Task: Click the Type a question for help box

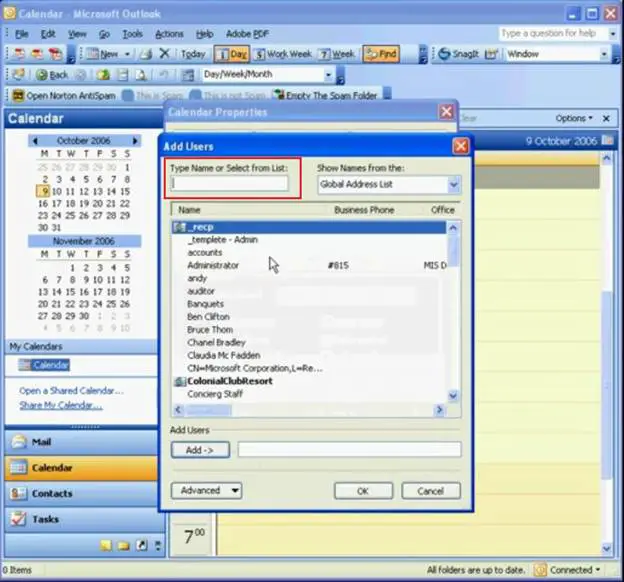Action: click(553, 34)
